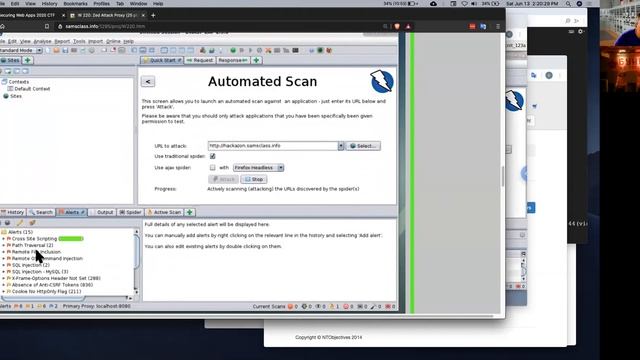The width and height of the screenshot is (640, 360).
Task: Open the URL to attack dropdown arrow
Action: pyautogui.click(x=341, y=146)
